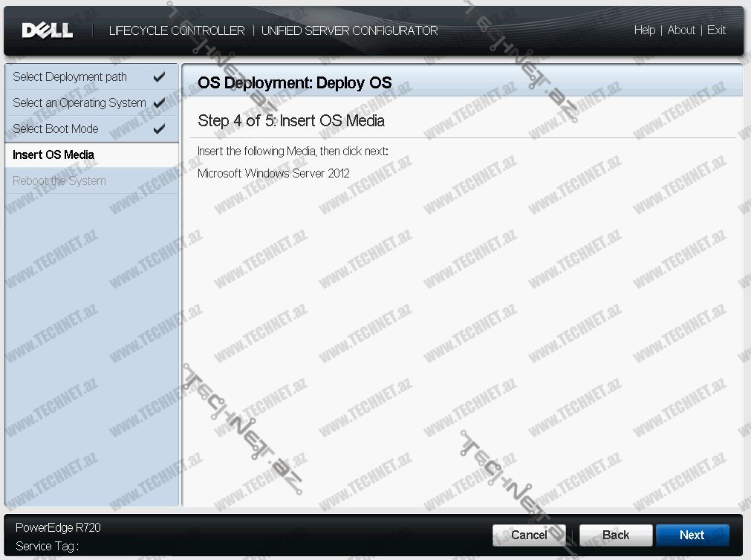
Task: Click the OS Deployment: Deploy OS title
Action: (x=294, y=83)
